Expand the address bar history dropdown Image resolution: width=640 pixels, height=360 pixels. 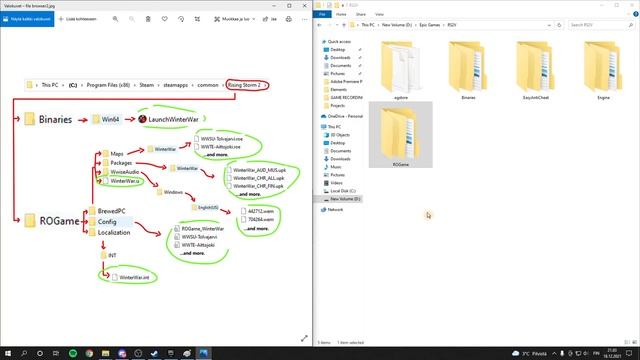coord(549,25)
